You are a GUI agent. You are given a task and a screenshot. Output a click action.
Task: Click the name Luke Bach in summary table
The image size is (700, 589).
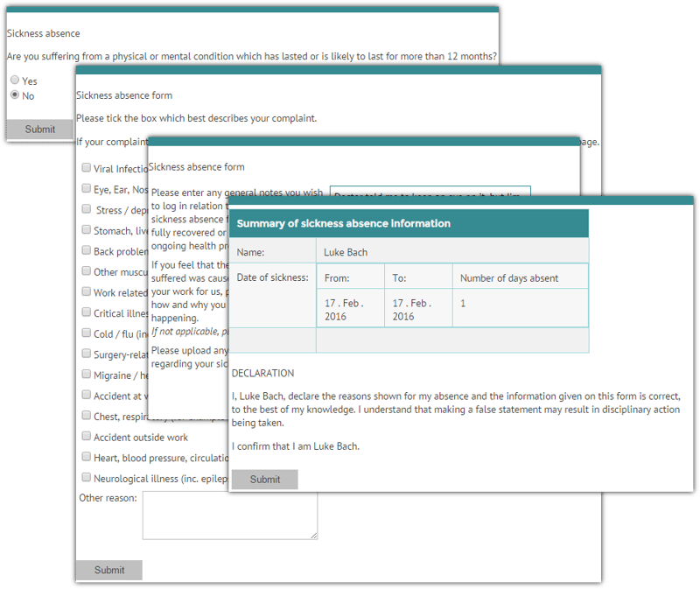pyautogui.click(x=346, y=252)
